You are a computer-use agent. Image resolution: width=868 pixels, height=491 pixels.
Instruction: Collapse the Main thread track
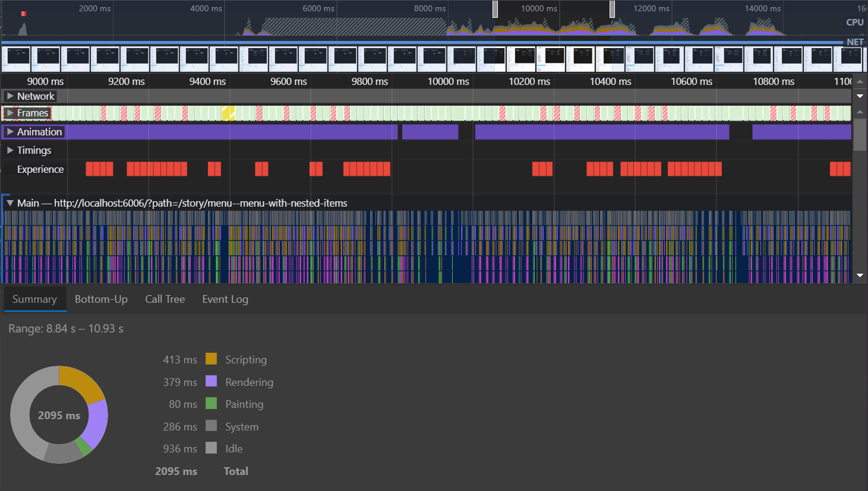tap(10, 203)
